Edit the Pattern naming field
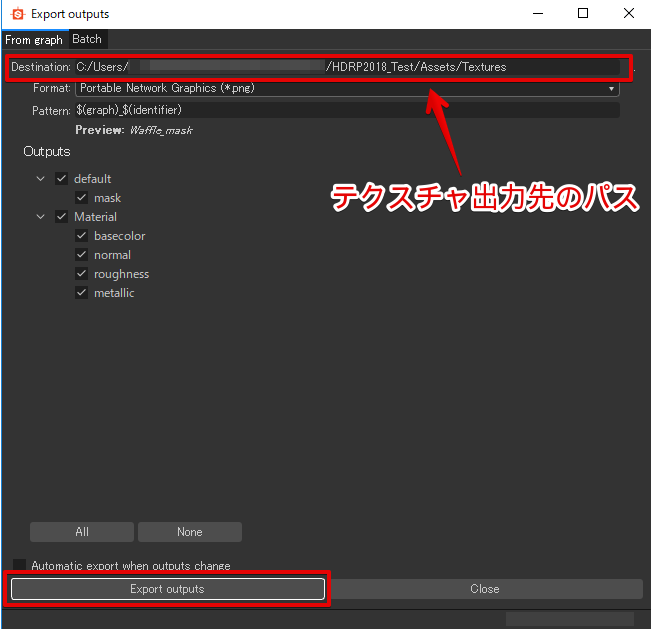This screenshot has height=629, width=651. point(347,110)
